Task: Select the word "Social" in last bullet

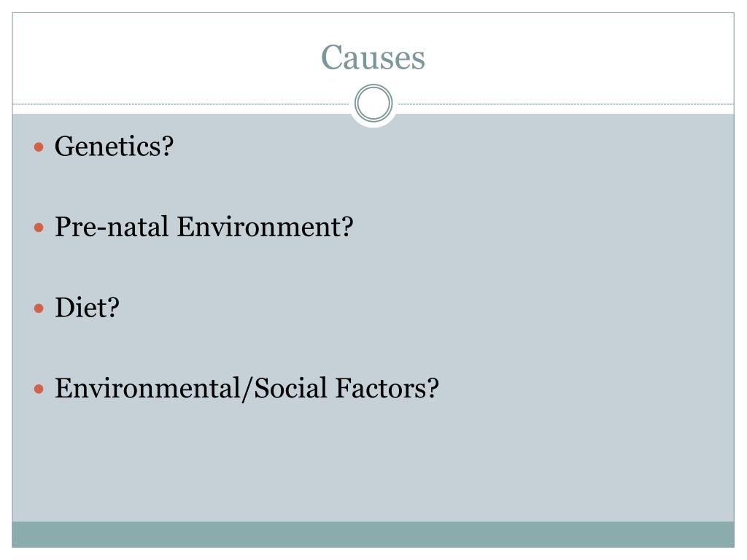Action: [290, 388]
